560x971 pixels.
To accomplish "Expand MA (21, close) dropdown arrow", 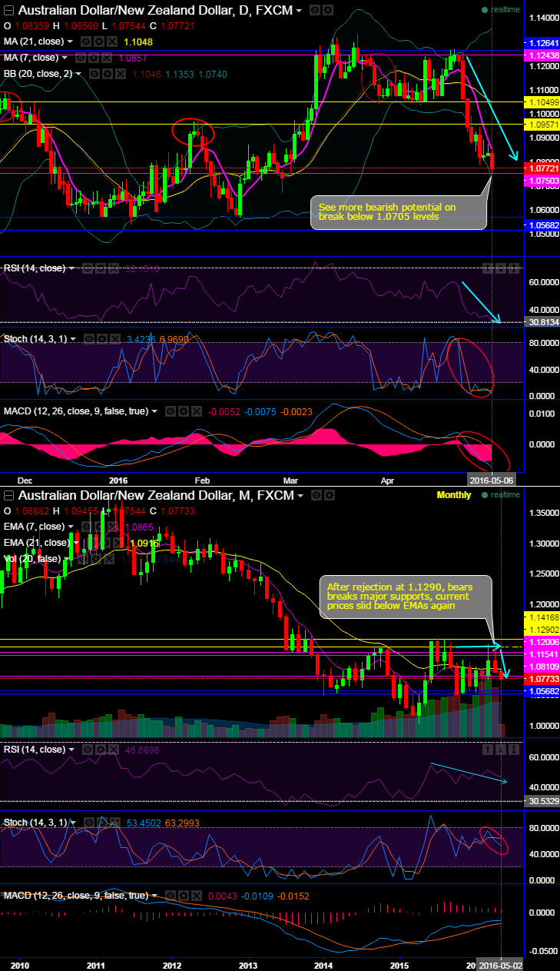I will tap(71, 42).
